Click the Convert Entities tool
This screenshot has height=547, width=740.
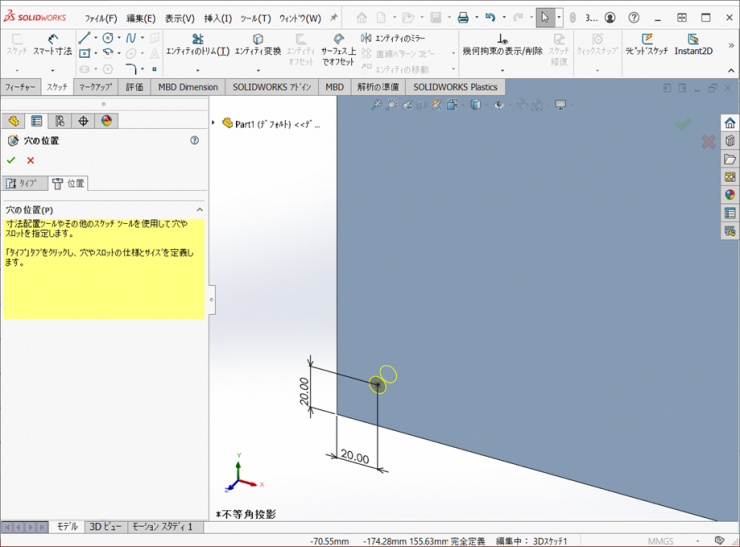(258, 44)
